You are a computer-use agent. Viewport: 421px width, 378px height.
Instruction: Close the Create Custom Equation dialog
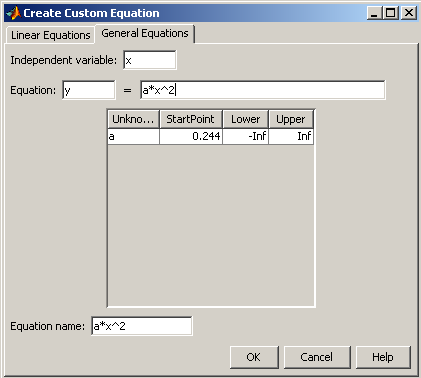(409, 13)
